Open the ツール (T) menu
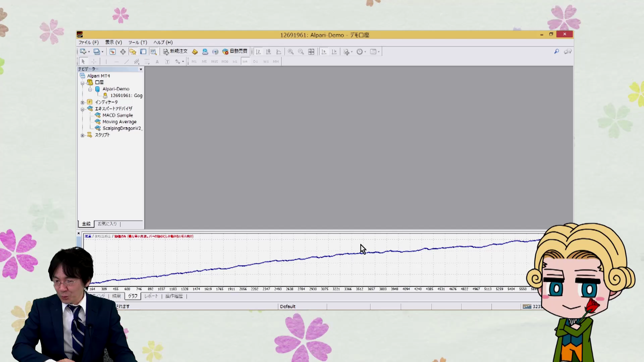Image resolution: width=644 pixels, height=362 pixels. click(x=138, y=42)
